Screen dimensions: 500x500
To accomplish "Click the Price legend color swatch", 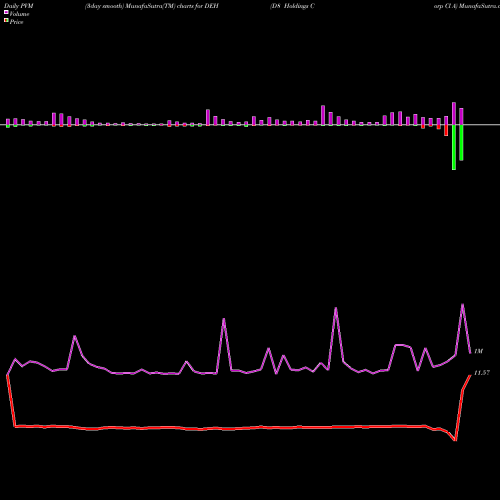I will point(6,21).
